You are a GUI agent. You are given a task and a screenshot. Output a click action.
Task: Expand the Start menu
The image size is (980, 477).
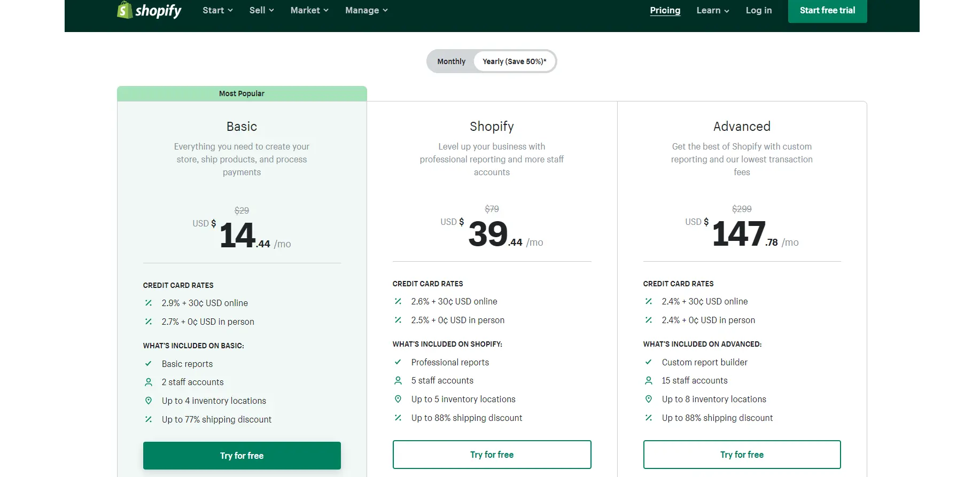click(217, 10)
